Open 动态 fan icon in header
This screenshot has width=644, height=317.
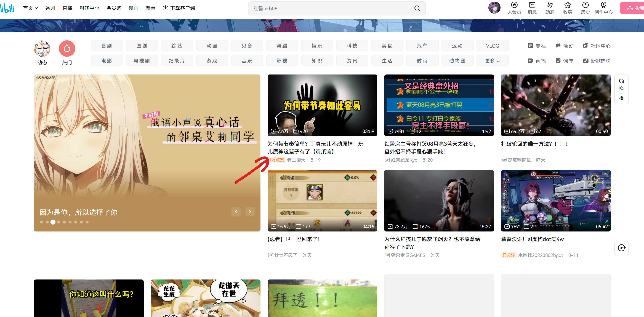(x=550, y=8)
